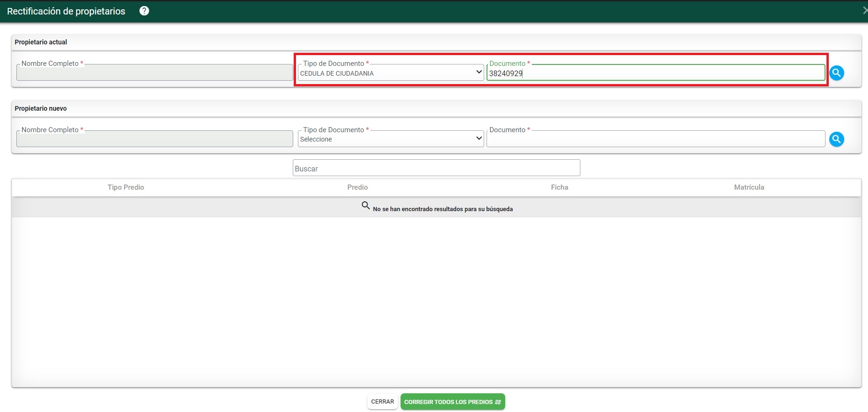The height and width of the screenshot is (412, 868).
Task: Sort table by Matrícula column
Action: click(748, 187)
